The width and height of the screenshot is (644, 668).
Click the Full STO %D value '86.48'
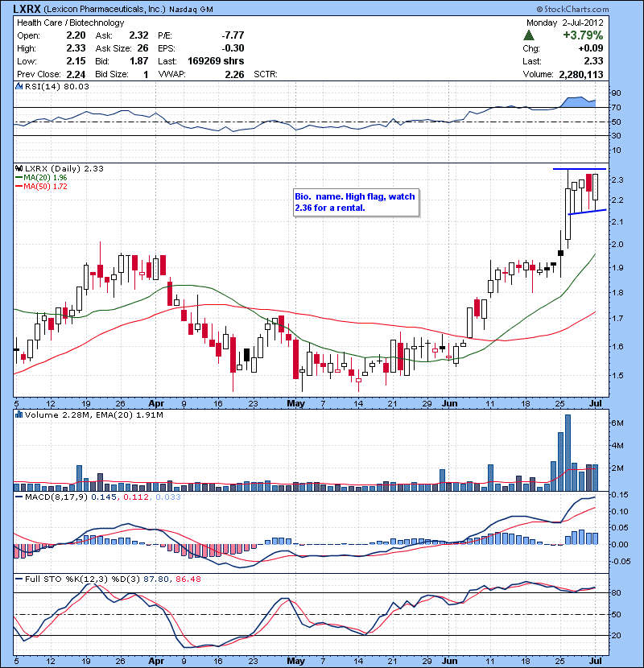tap(188, 579)
